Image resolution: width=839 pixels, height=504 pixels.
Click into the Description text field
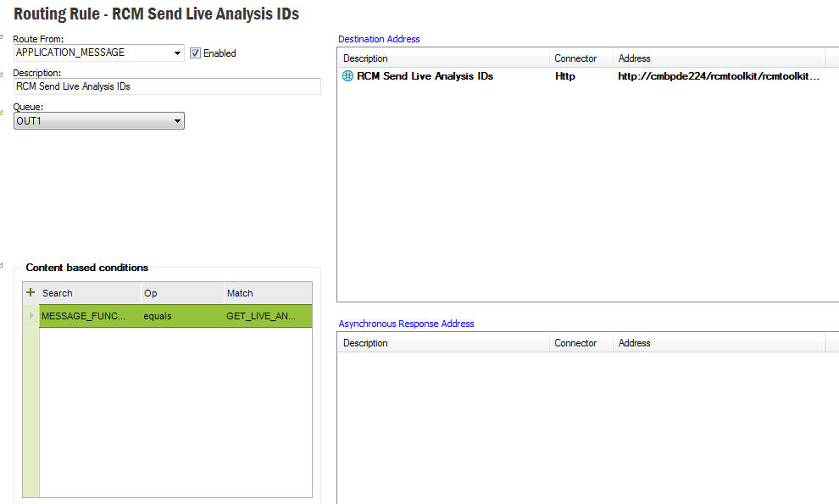pyautogui.click(x=166, y=86)
